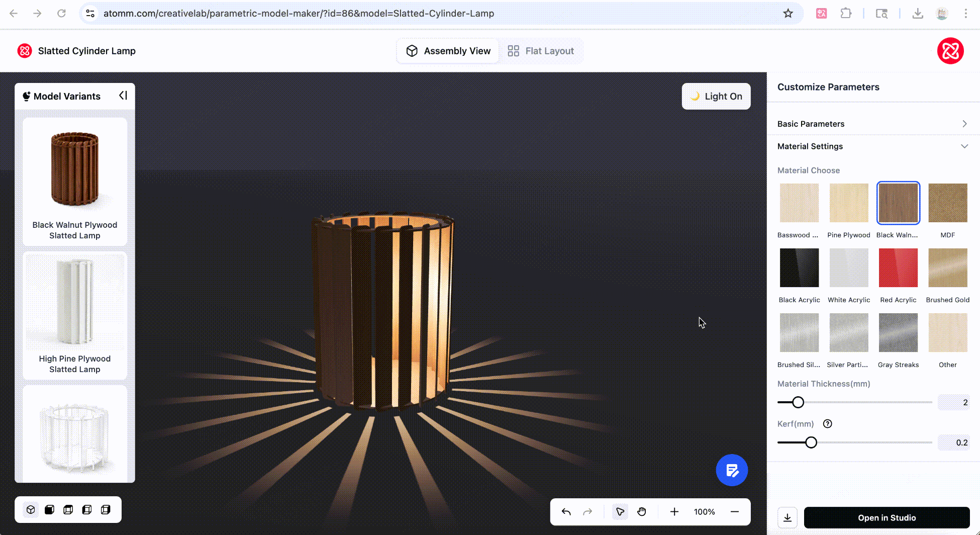This screenshot has width=980, height=535.
Task: Click the undo arrow icon
Action: click(566, 512)
